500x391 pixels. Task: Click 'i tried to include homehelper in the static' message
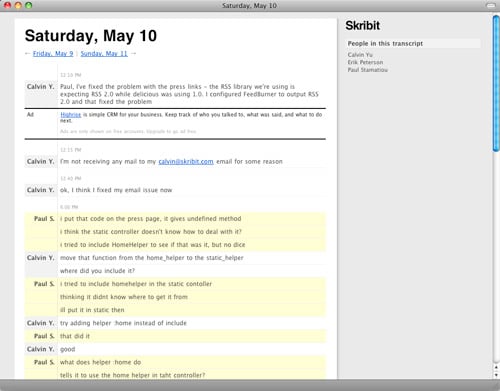[x=136, y=284]
